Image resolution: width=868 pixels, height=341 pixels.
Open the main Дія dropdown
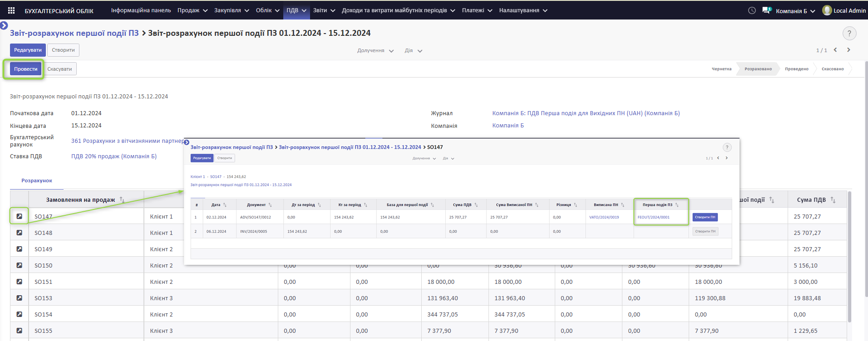pos(413,50)
